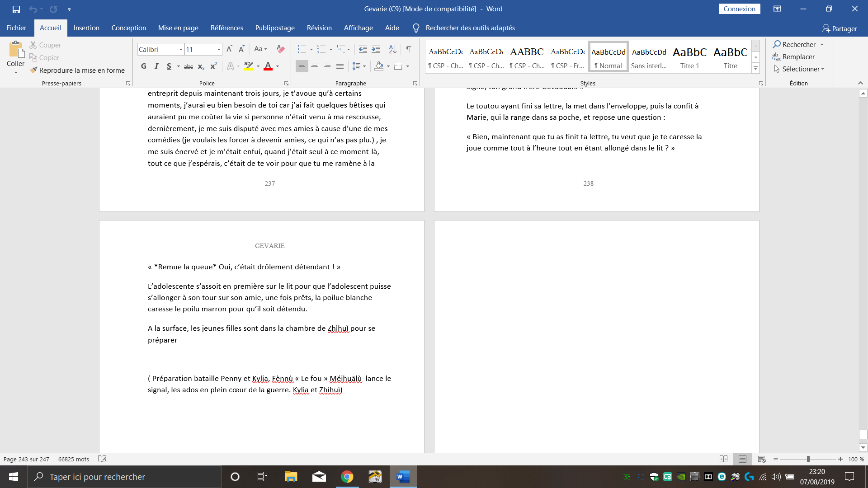Clear all formatting with eraser icon
This screenshot has height=488, width=868.
coord(280,49)
